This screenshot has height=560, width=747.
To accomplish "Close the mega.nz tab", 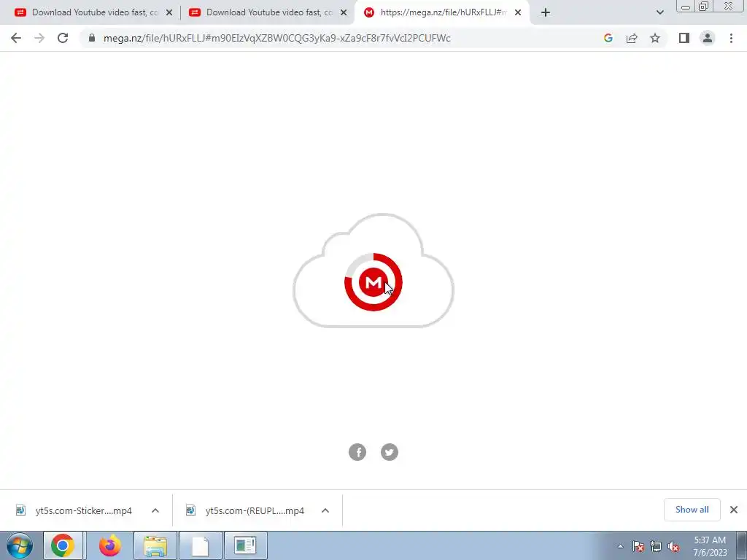I will point(518,12).
